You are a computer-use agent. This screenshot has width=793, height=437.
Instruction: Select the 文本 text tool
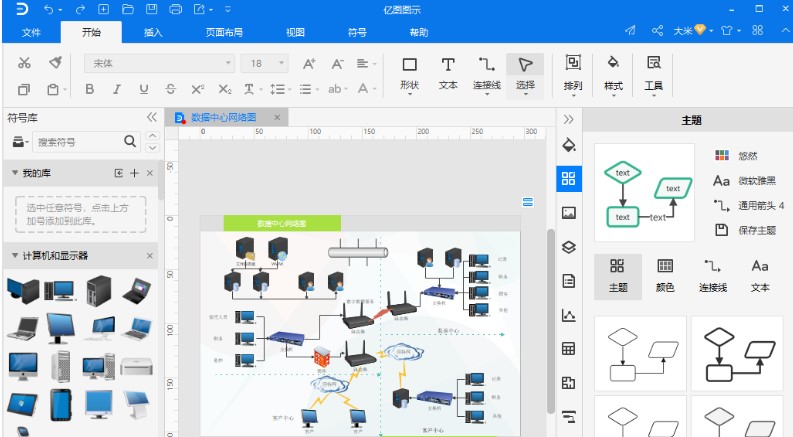coord(448,72)
